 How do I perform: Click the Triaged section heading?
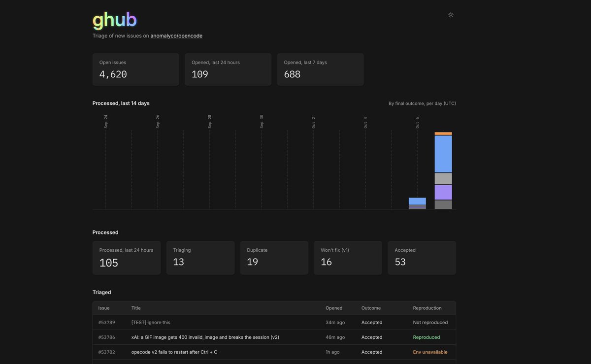pyautogui.click(x=102, y=293)
